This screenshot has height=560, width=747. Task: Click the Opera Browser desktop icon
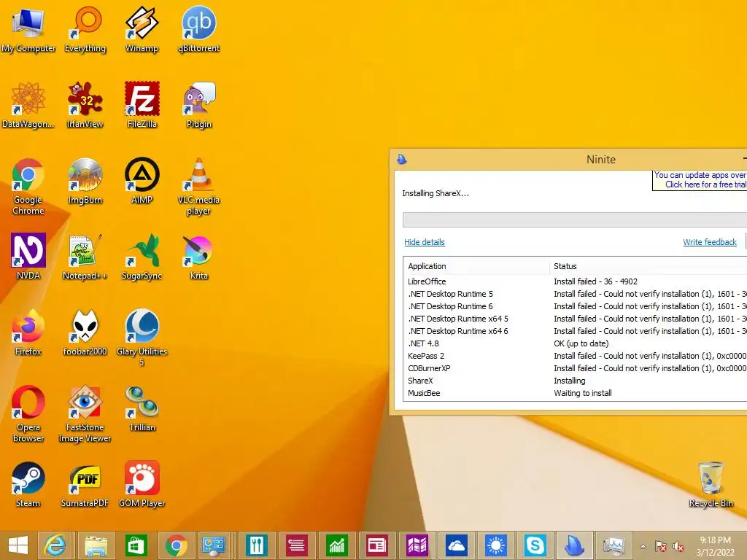coord(28,414)
